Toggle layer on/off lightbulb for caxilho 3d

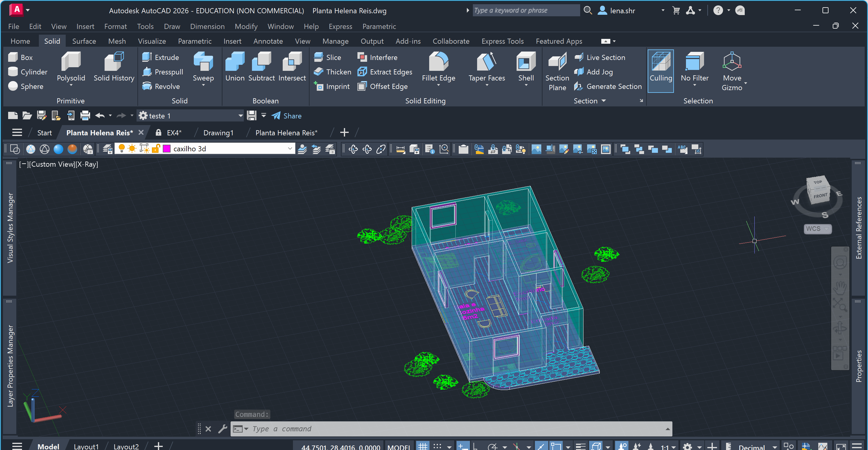pyautogui.click(x=122, y=149)
